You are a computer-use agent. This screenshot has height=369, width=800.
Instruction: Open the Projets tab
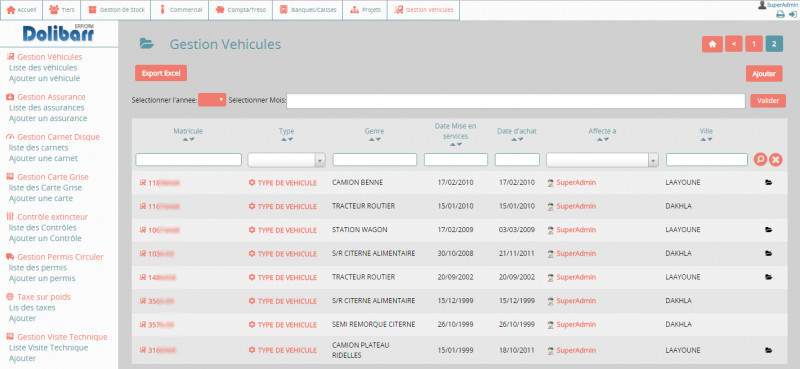coord(365,10)
